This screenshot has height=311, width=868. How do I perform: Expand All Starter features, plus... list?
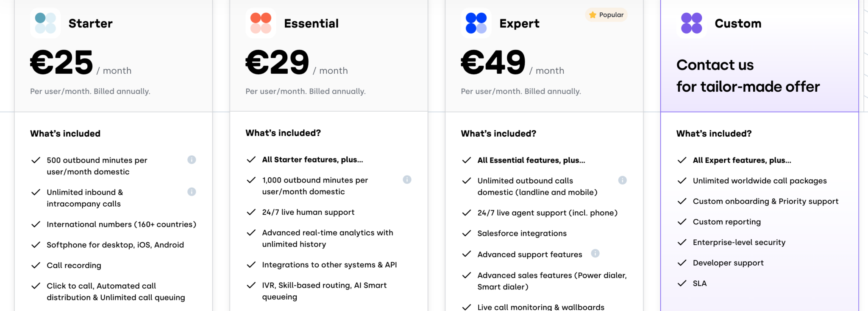click(x=312, y=160)
